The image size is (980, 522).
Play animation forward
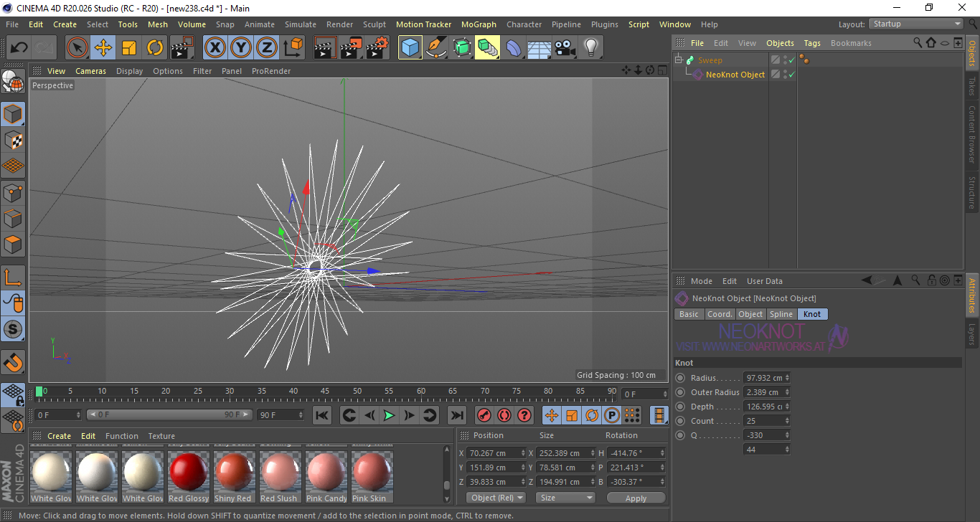pos(389,415)
